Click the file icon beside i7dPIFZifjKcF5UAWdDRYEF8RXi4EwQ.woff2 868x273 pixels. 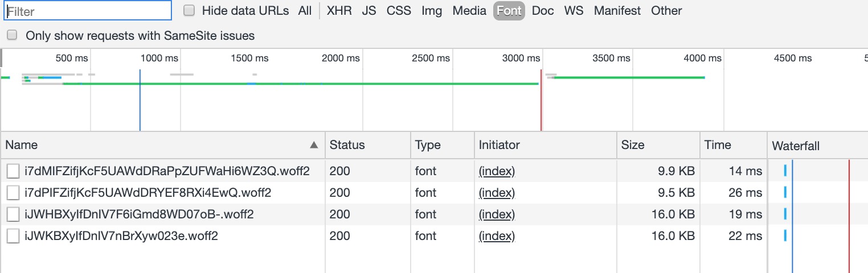(x=13, y=193)
